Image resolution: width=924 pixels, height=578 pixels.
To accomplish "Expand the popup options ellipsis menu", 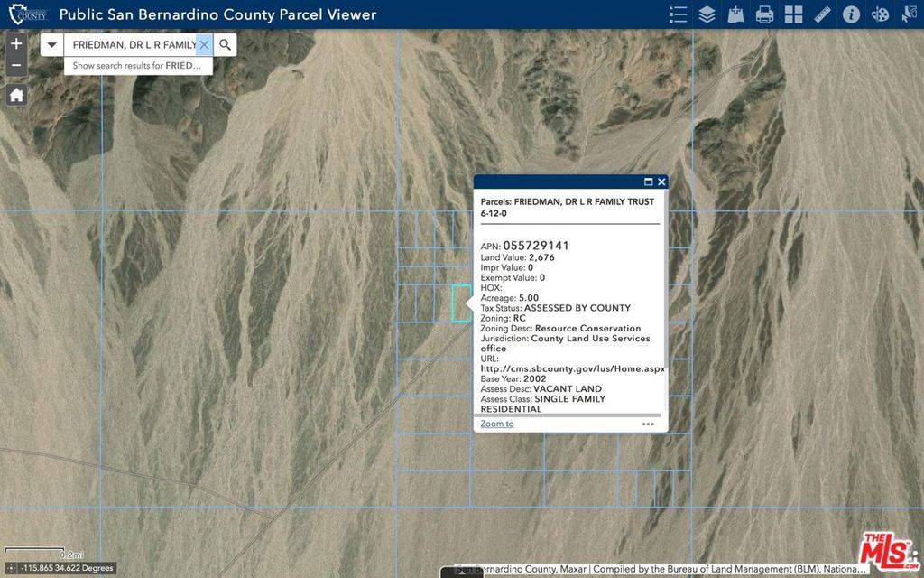I will coord(648,424).
